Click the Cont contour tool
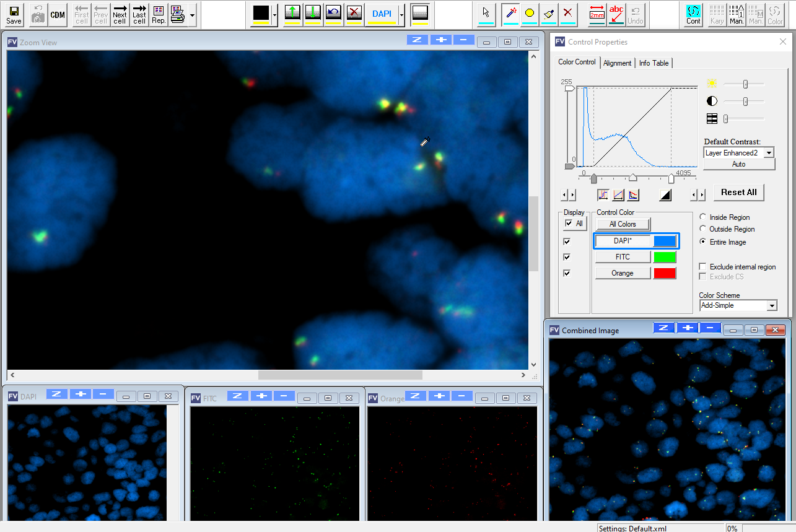 [693, 15]
